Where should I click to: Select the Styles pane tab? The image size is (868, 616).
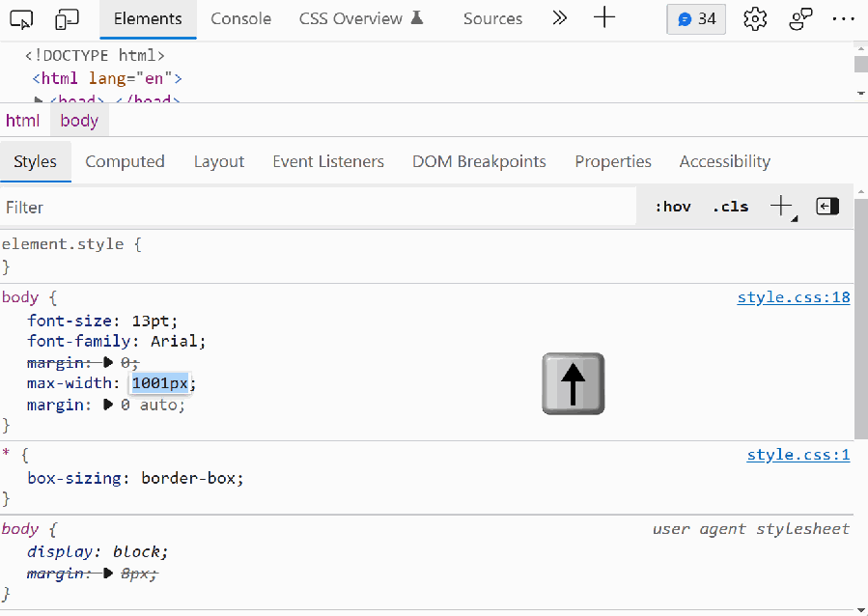(36, 161)
